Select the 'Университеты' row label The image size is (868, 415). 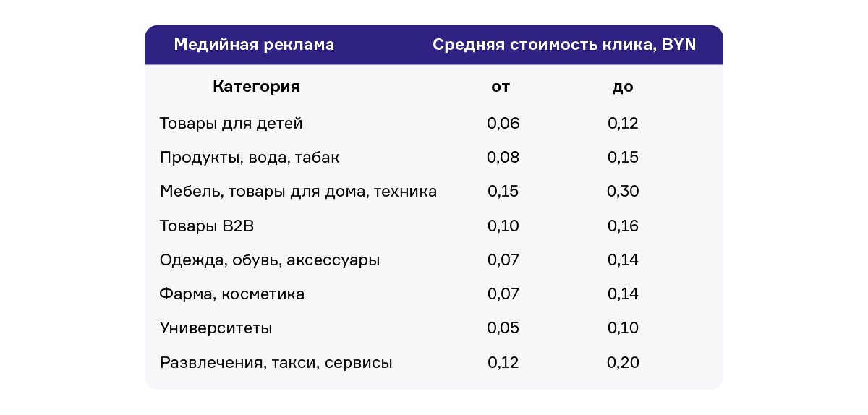pos(216,328)
